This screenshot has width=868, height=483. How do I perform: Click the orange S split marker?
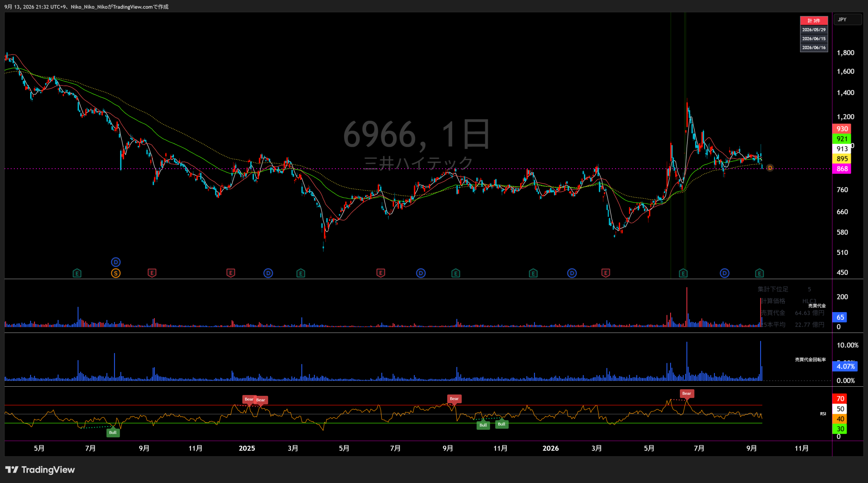click(116, 273)
